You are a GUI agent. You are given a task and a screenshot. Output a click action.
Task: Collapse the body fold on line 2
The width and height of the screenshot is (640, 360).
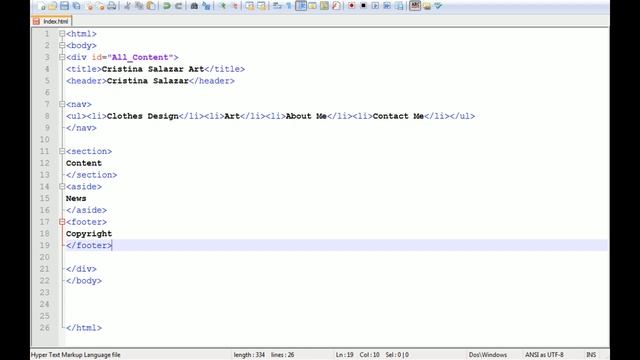click(62, 45)
